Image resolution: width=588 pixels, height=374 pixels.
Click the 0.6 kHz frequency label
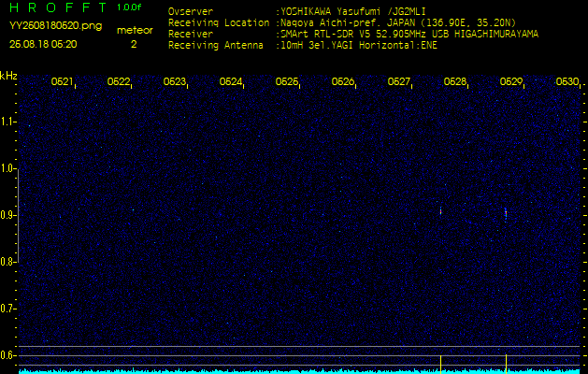7,355
